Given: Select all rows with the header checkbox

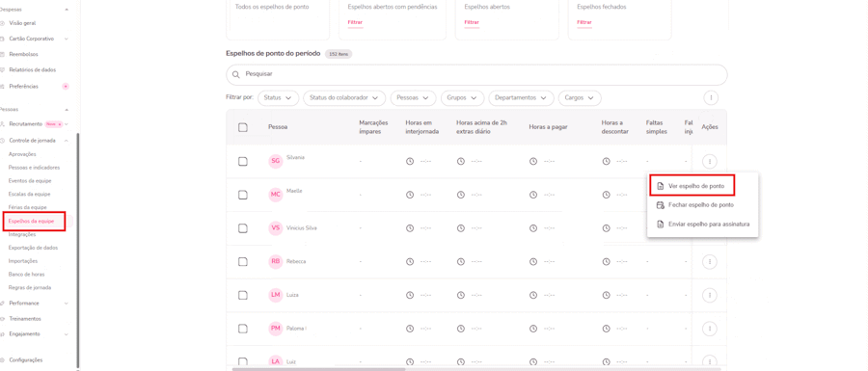Looking at the screenshot, I should coord(242,127).
